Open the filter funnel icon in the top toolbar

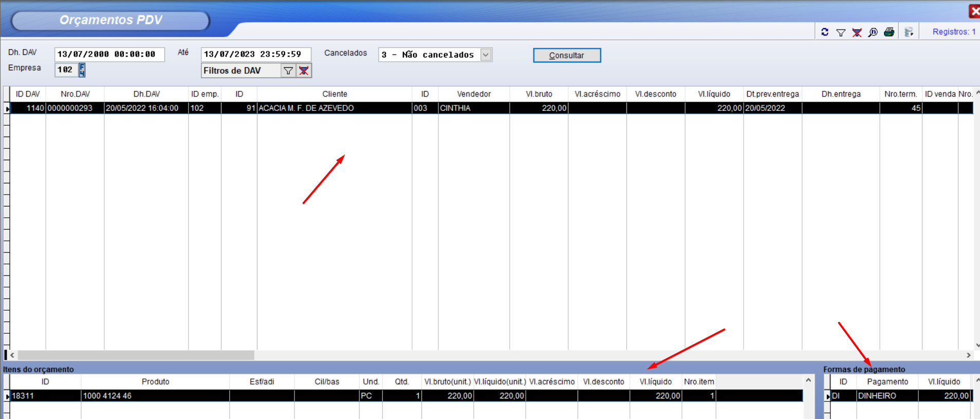(841, 32)
